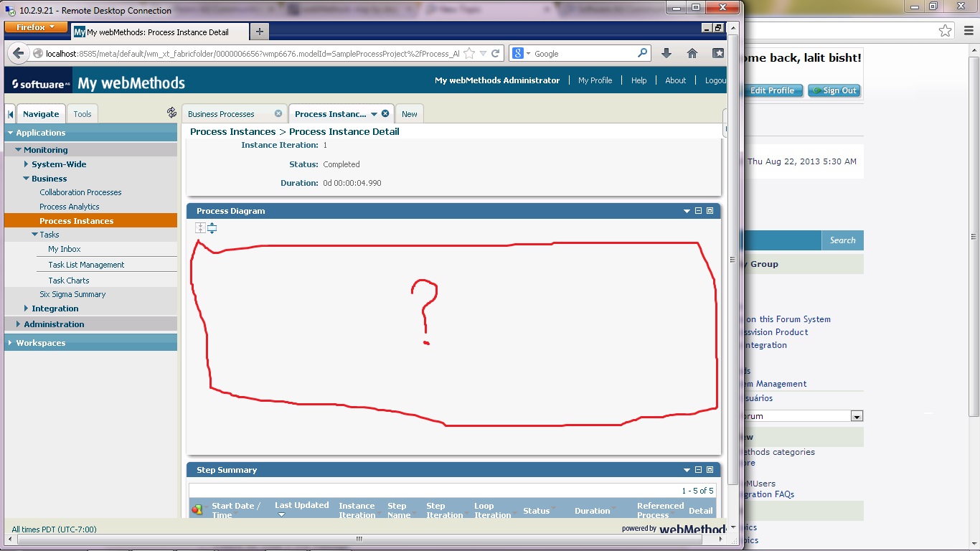
Task: Open the orange Firefox menu button
Action: (x=35, y=27)
